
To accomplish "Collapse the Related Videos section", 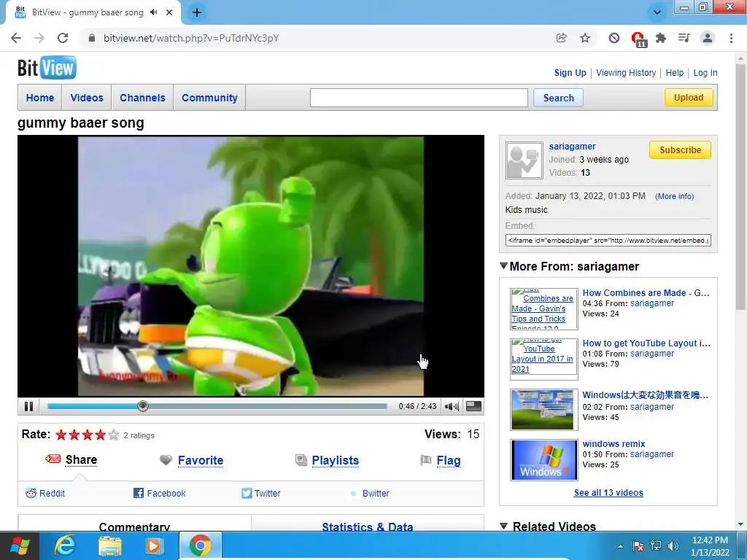I will click(503, 526).
